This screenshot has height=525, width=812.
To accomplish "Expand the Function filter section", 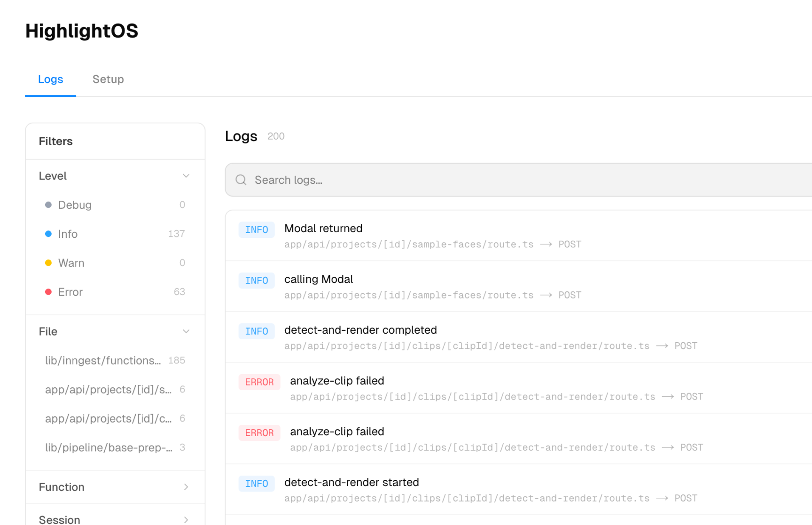I will pyautogui.click(x=186, y=487).
